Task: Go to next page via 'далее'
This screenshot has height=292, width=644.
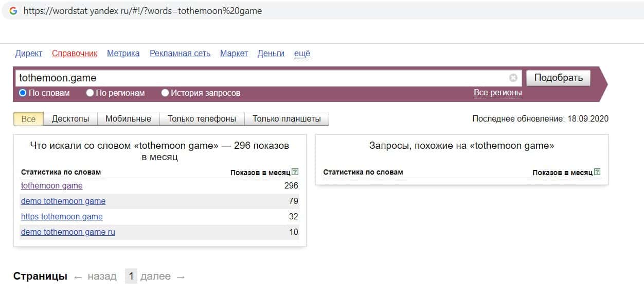Action: pos(155,277)
